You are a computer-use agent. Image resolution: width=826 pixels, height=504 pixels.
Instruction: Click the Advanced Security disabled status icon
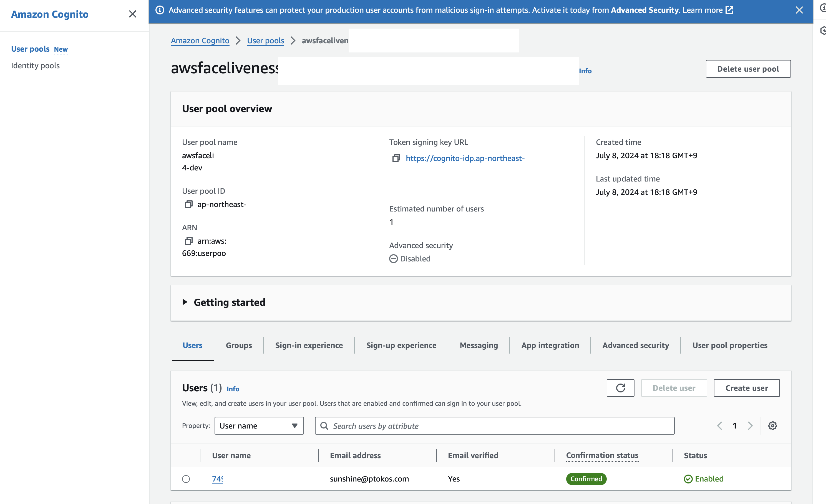(x=394, y=258)
